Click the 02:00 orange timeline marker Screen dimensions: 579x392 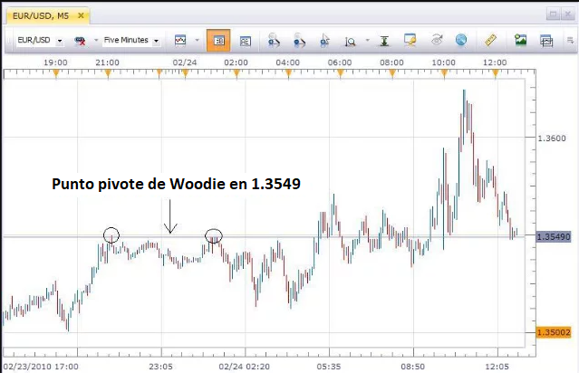click(236, 73)
